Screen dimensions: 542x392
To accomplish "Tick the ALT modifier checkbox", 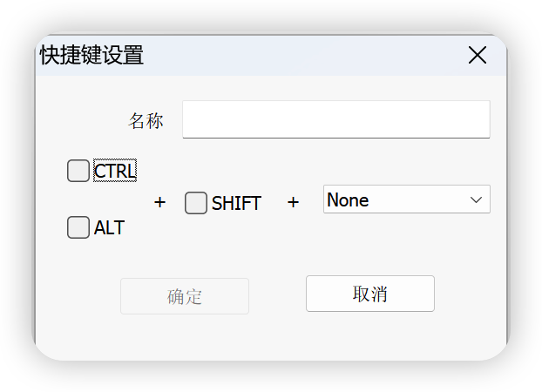I will (78, 227).
